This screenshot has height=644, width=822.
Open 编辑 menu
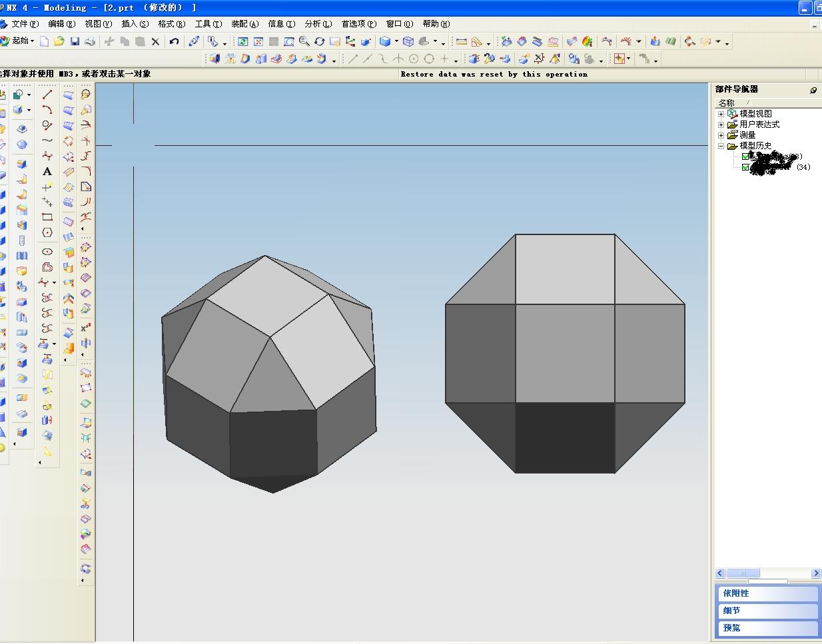point(61,24)
